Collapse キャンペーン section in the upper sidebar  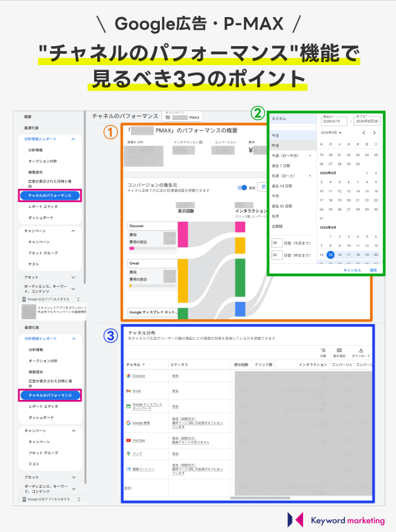click(x=73, y=231)
